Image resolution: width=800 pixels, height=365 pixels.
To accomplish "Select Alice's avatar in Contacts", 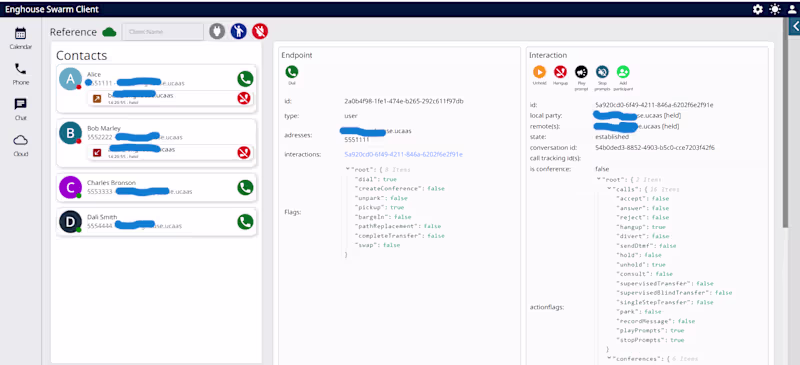I will point(70,79).
